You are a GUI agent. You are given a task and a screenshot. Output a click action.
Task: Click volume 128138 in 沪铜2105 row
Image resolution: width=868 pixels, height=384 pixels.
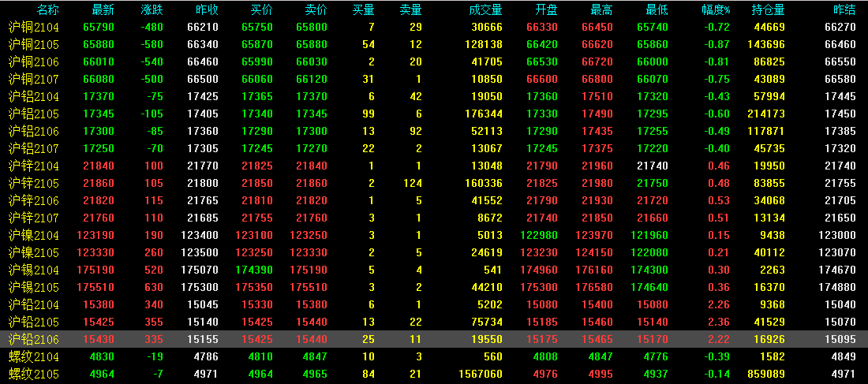(x=485, y=44)
